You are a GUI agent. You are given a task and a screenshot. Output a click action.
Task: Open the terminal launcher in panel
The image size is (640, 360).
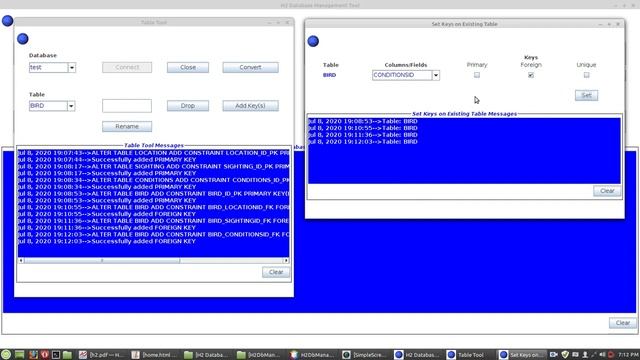coord(56,355)
